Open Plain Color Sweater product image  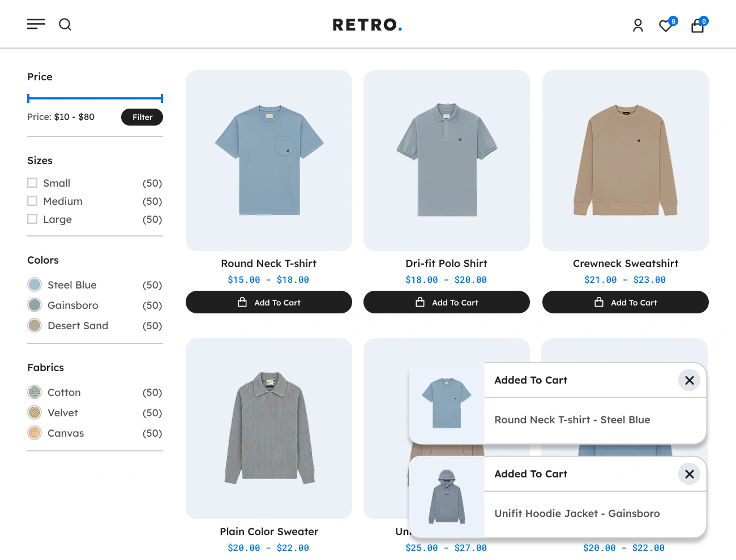[x=269, y=429]
